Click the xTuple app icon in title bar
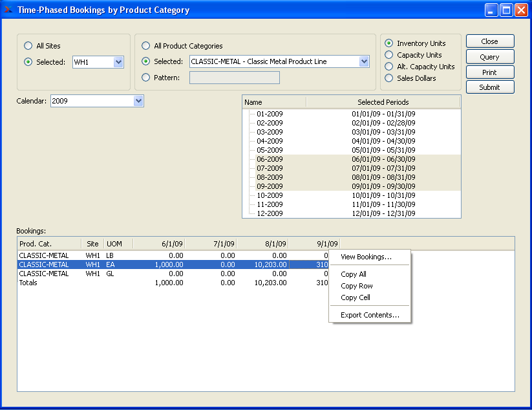This screenshot has height=410, width=532. (8, 10)
